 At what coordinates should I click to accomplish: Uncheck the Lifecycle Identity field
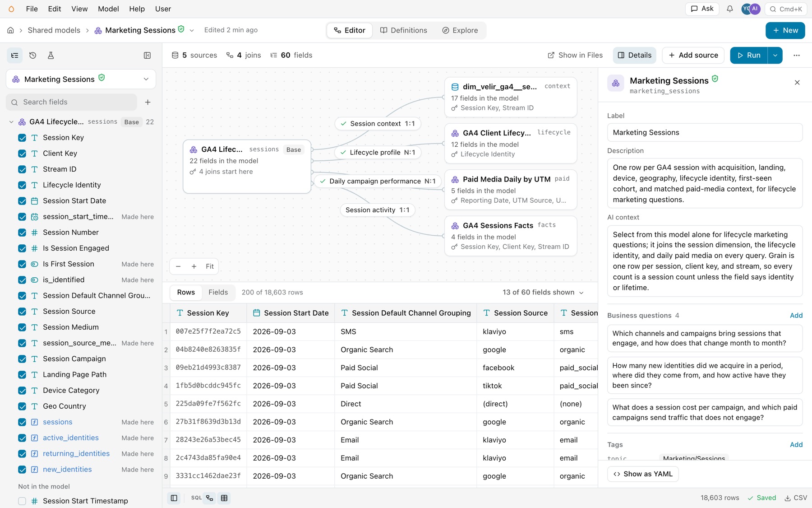point(22,185)
